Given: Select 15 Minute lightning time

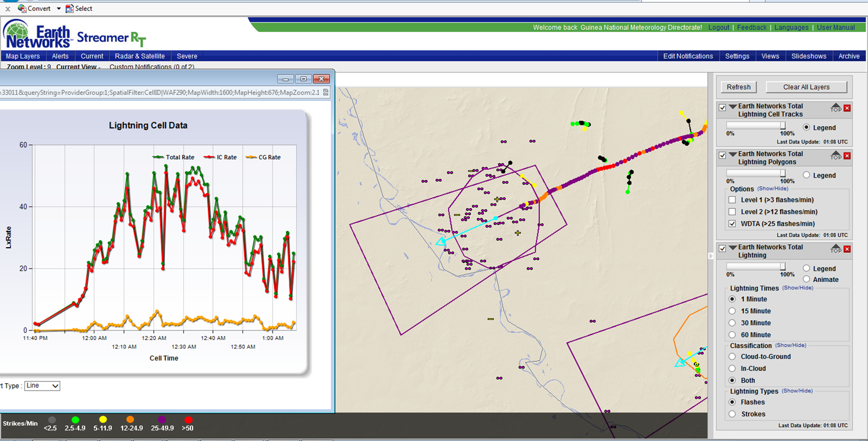Looking at the screenshot, I should [x=733, y=311].
